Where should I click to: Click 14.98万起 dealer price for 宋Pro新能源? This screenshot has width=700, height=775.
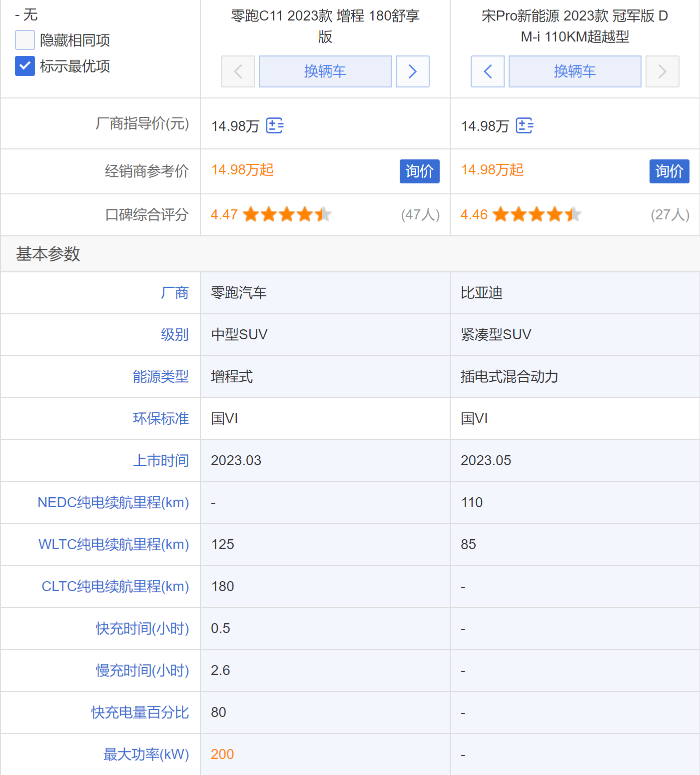pos(492,170)
